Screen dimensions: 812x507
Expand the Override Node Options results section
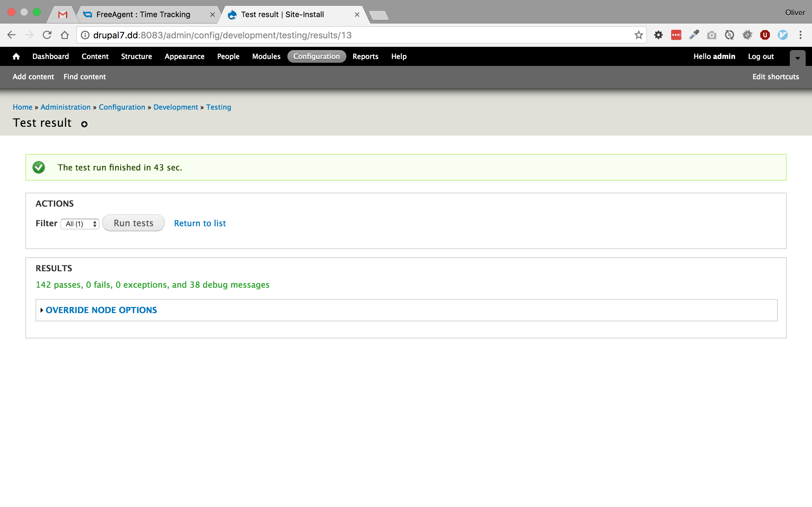[x=101, y=310]
